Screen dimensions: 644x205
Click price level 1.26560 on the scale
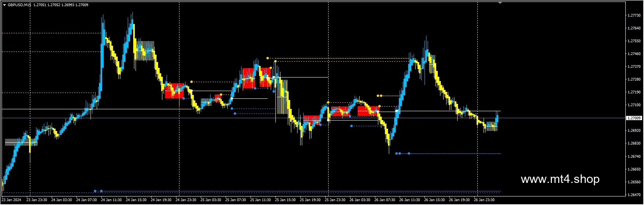pyautogui.click(x=634, y=182)
